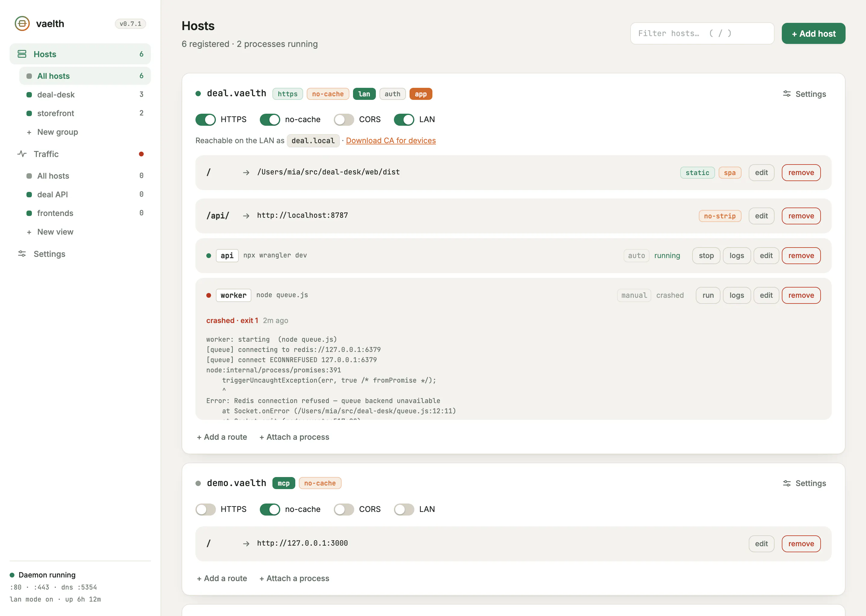Create a New view
The height and width of the screenshot is (616, 866).
(x=85, y=232)
